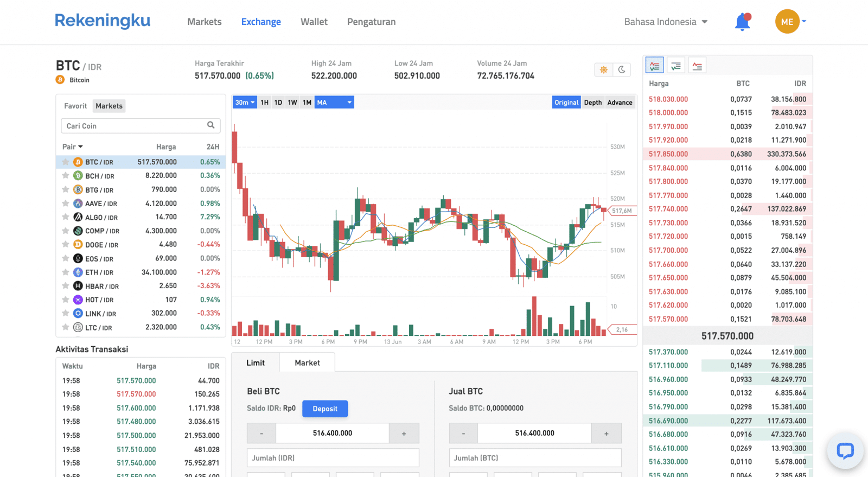
Task: Open the notifications bell icon
Action: click(x=742, y=22)
